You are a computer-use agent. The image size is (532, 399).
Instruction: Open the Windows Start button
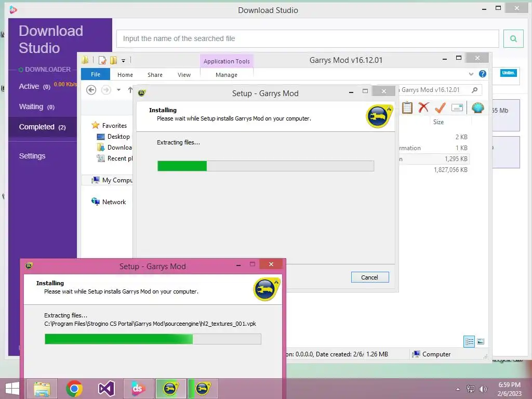12,389
